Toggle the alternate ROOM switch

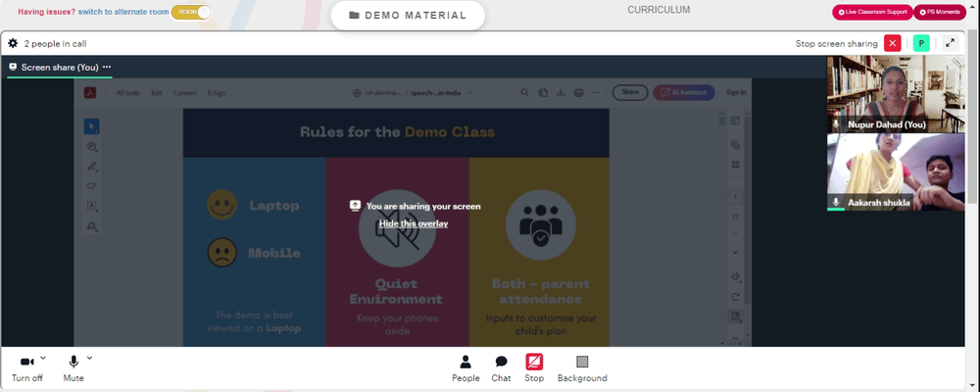(191, 12)
